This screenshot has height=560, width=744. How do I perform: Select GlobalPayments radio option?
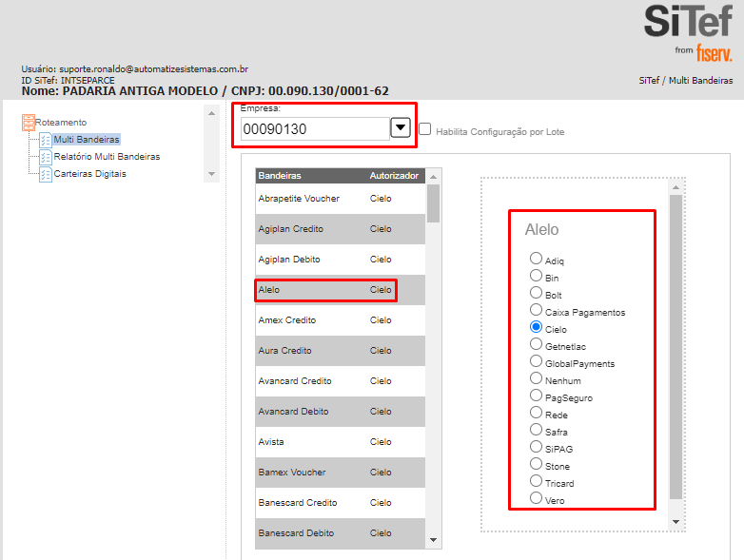(x=536, y=360)
